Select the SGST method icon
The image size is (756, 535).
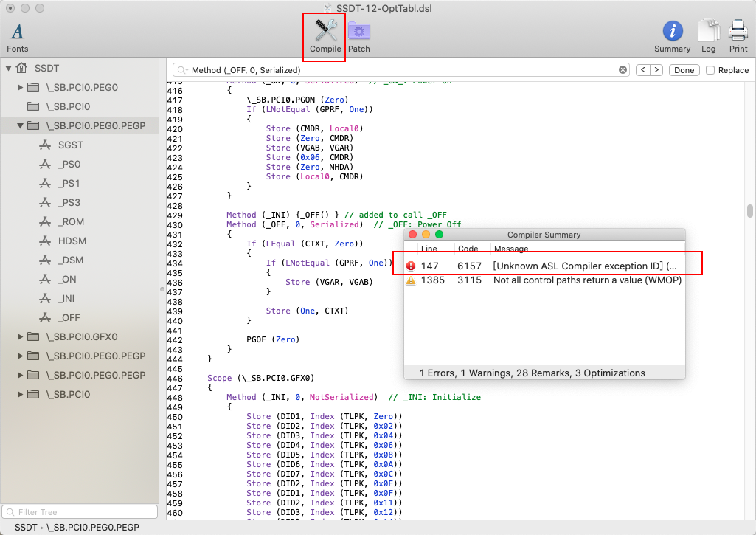tap(45, 145)
